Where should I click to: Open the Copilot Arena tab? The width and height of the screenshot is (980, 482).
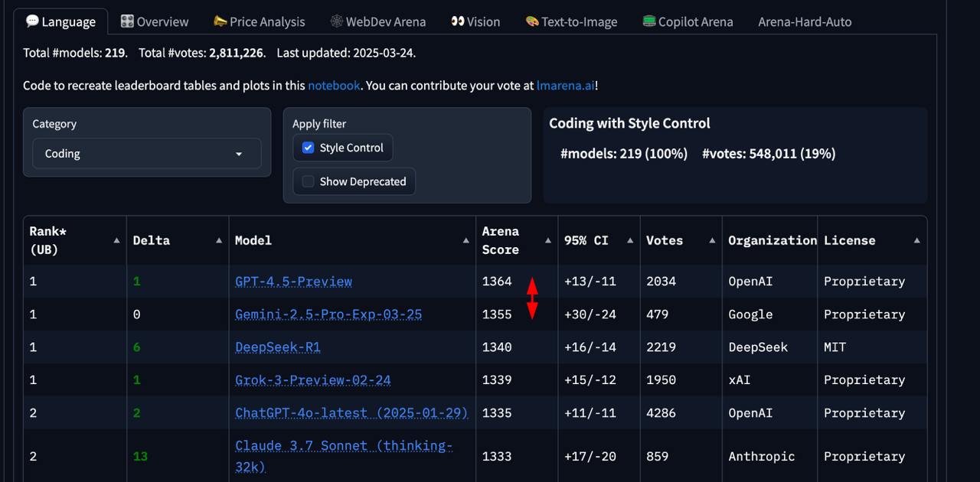point(688,21)
